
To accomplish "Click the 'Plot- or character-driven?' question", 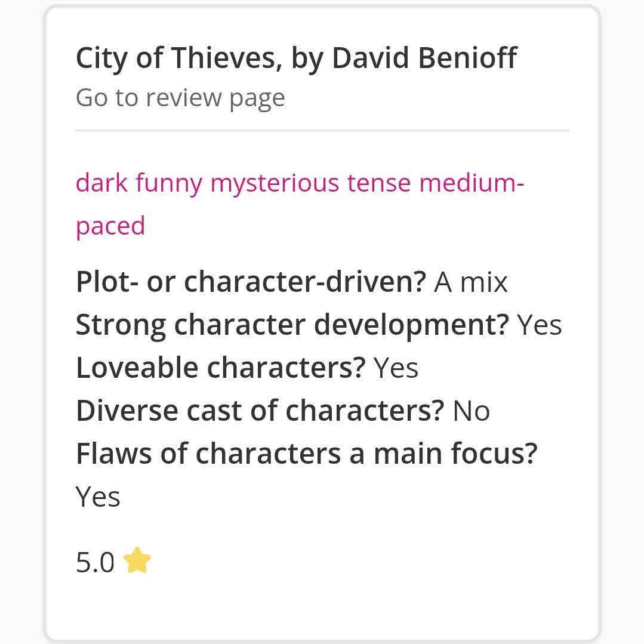I will tap(251, 282).
